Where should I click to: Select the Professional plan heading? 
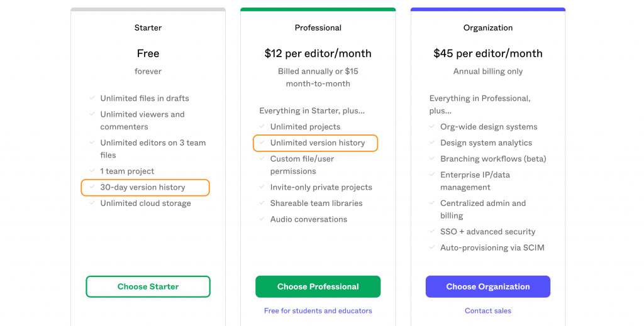[x=318, y=28]
